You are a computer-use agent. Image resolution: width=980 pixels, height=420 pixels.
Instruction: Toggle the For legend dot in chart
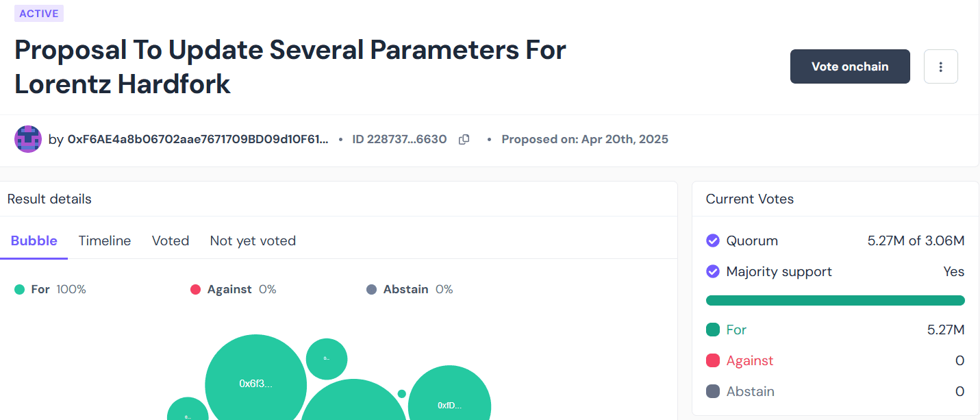(20, 290)
